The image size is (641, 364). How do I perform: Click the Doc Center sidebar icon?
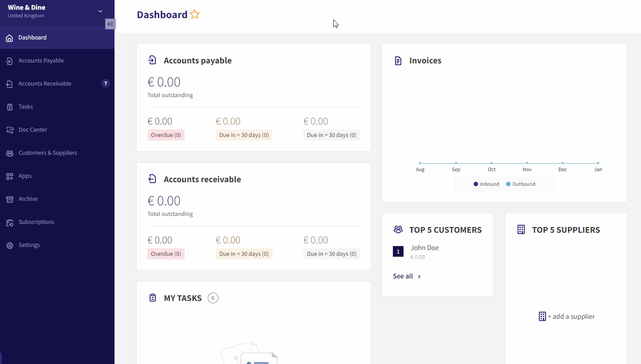(x=9, y=130)
